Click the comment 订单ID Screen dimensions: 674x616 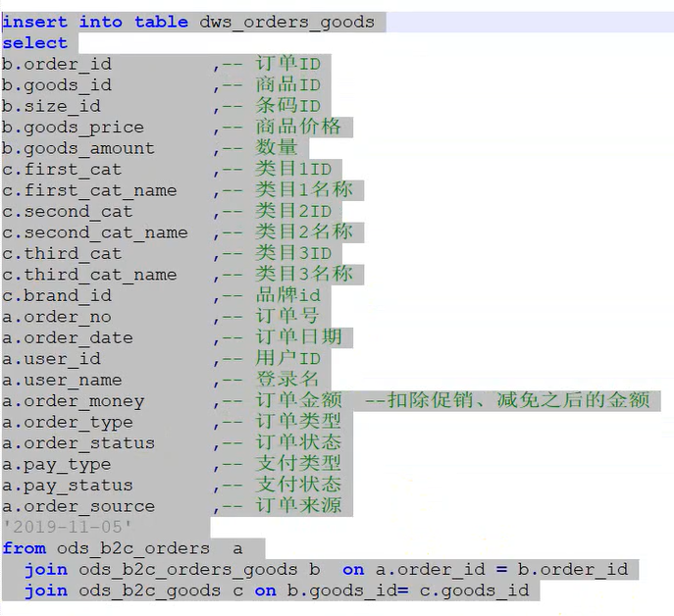(288, 64)
